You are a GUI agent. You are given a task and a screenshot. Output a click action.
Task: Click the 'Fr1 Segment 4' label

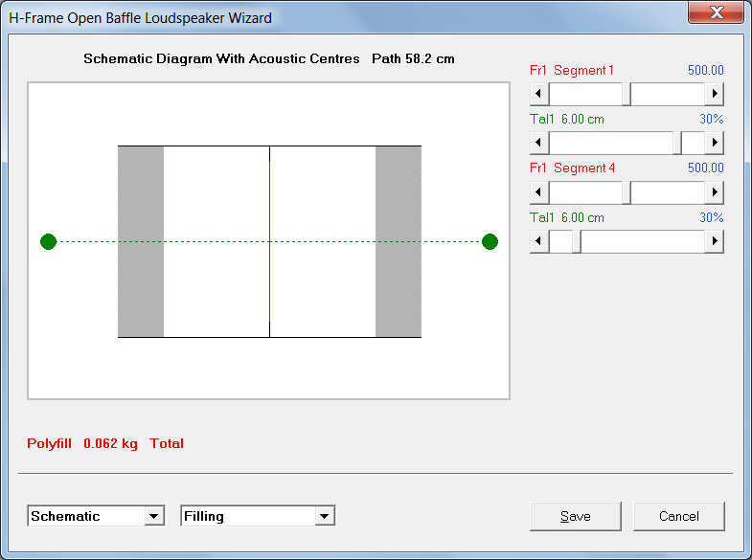[572, 168]
